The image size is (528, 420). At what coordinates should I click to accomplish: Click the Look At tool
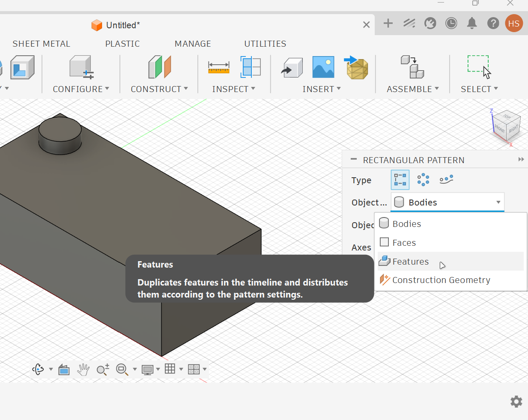point(64,369)
